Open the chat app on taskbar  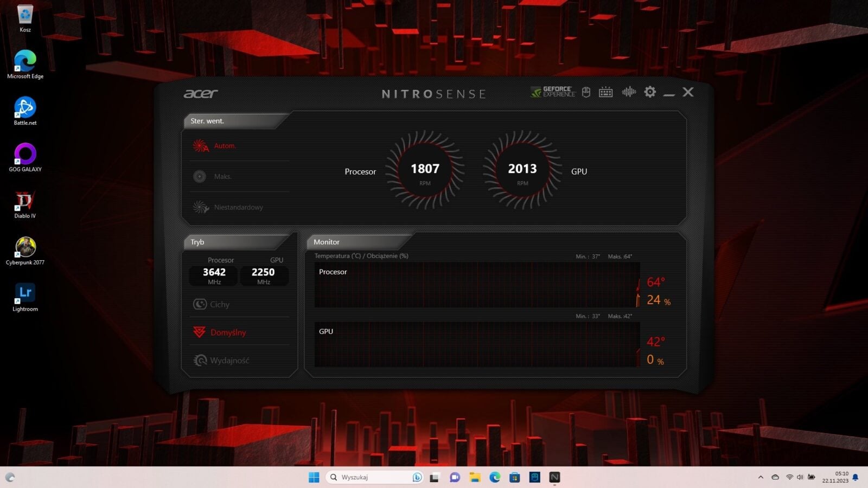click(455, 477)
